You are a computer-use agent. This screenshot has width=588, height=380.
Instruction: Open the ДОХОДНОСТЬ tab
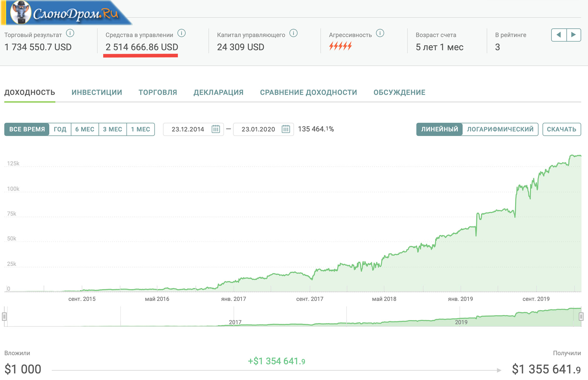[x=30, y=93]
